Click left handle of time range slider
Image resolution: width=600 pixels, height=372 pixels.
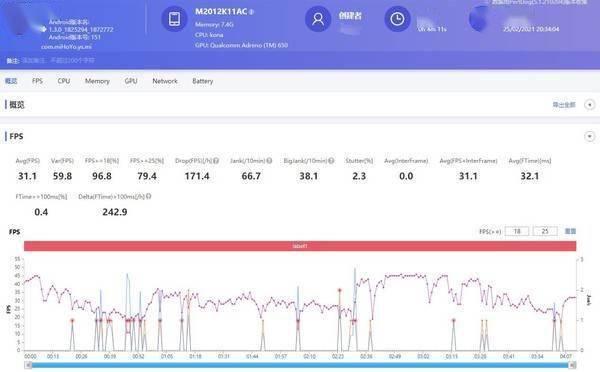28,365
